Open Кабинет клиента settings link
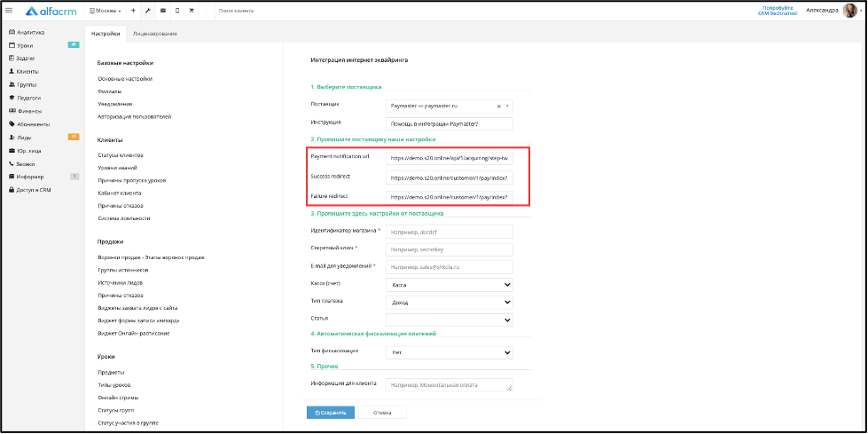Screen dimensions: 868x434 tap(119, 193)
